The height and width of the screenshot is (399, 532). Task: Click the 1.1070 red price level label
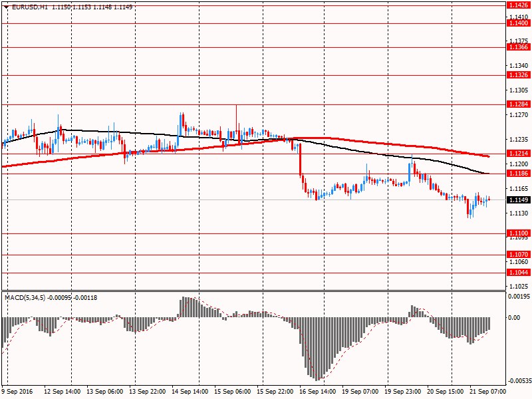519,255
